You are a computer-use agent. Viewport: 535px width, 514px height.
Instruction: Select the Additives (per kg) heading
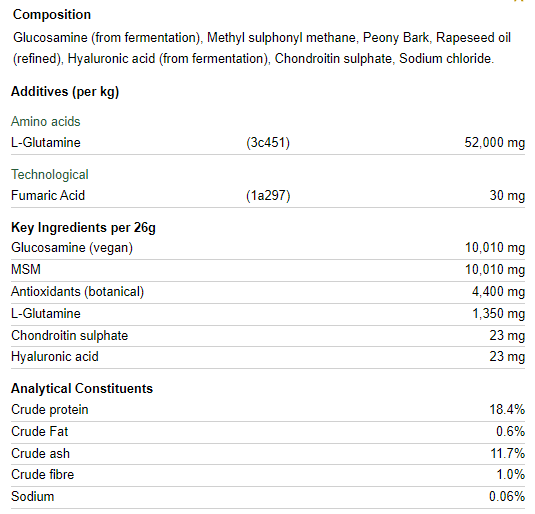point(65,91)
